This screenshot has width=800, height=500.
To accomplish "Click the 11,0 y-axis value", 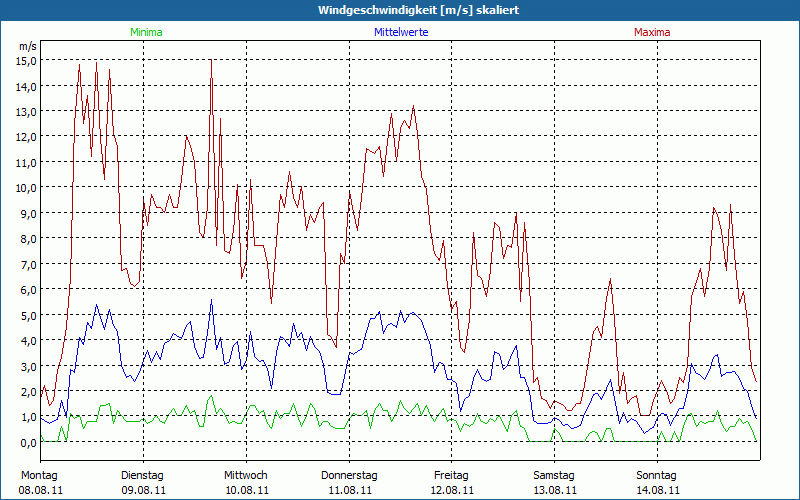I will click(x=28, y=162).
